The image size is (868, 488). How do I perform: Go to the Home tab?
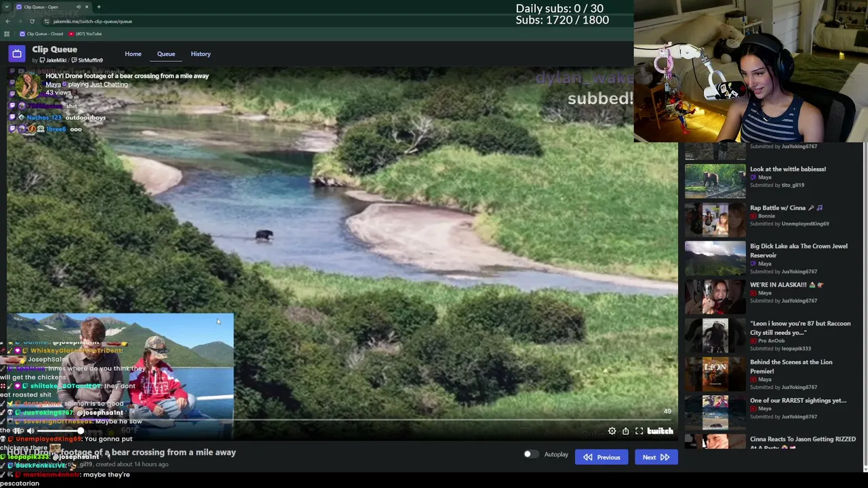(x=133, y=54)
